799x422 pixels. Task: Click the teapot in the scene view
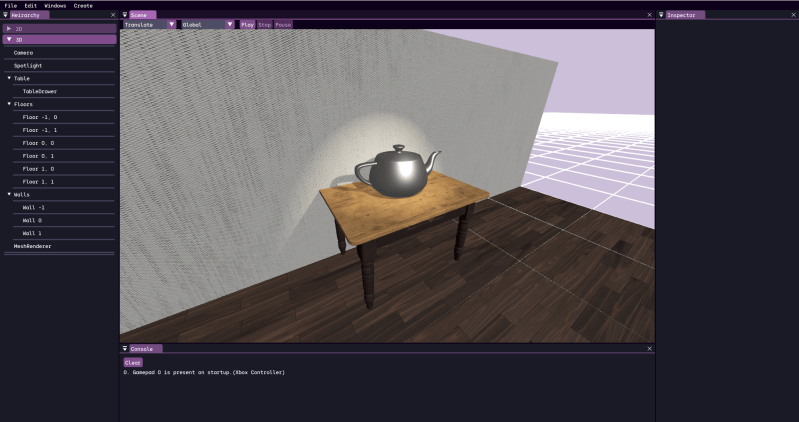pos(396,173)
